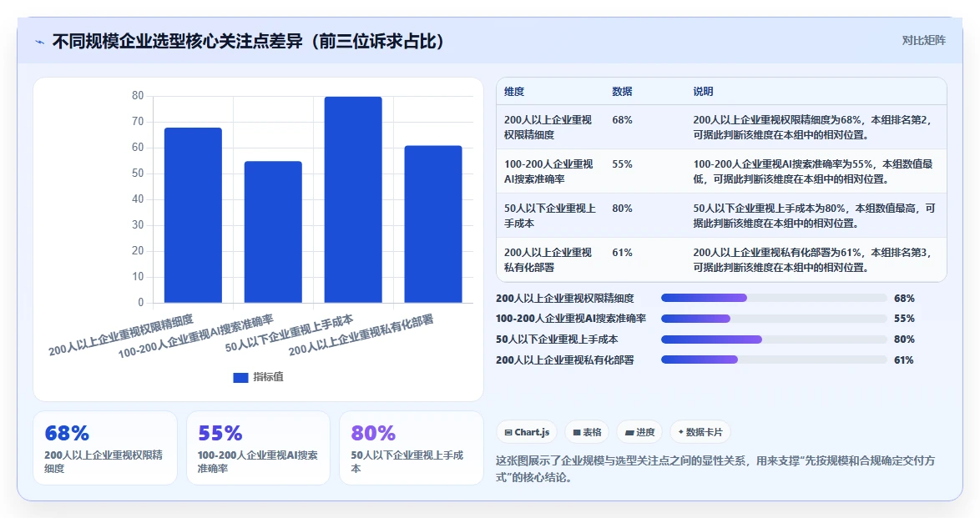Click the 61% cell in the table
Screen dimensions: 980x518
pos(622,253)
